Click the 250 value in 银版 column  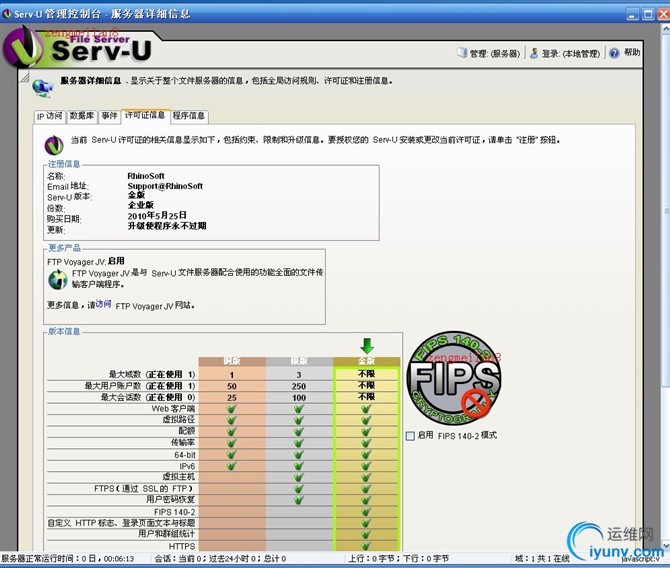point(299,386)
